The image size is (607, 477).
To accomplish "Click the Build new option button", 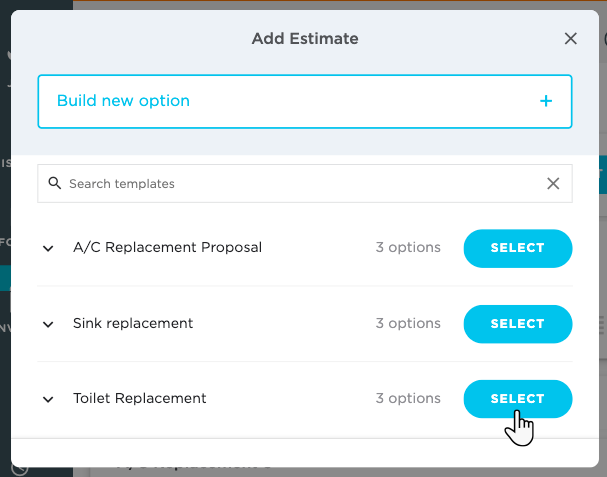I will pos(304,101).
